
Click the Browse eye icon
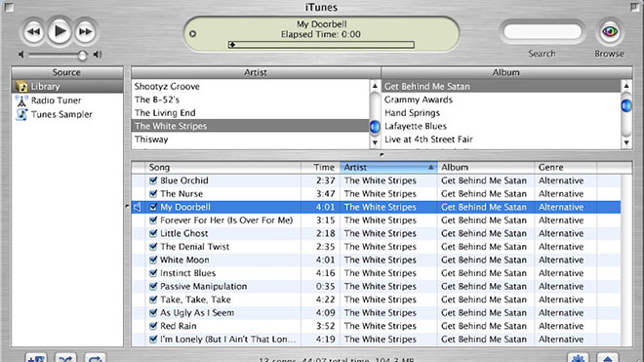[610, 31]
